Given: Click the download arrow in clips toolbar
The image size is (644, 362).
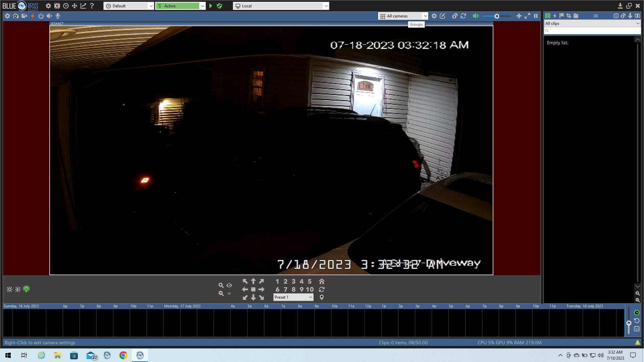Looking at the screenshot, I should (630, 16).
